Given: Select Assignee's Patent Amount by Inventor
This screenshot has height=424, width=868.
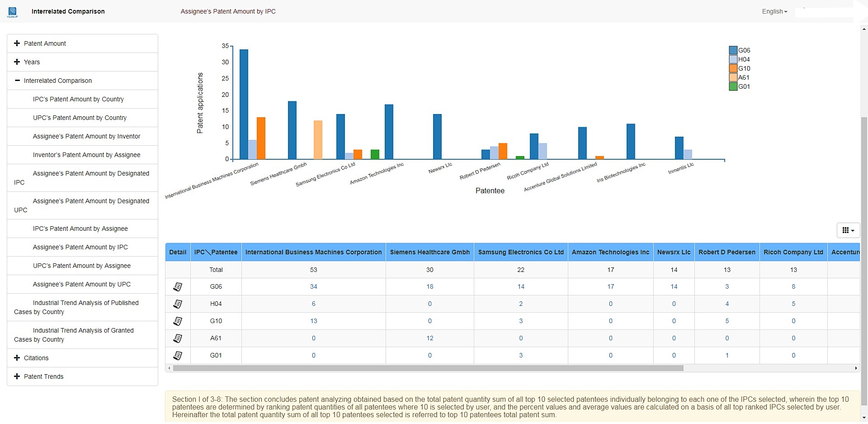Looking at the screenshot, I should tap(86, 136).
